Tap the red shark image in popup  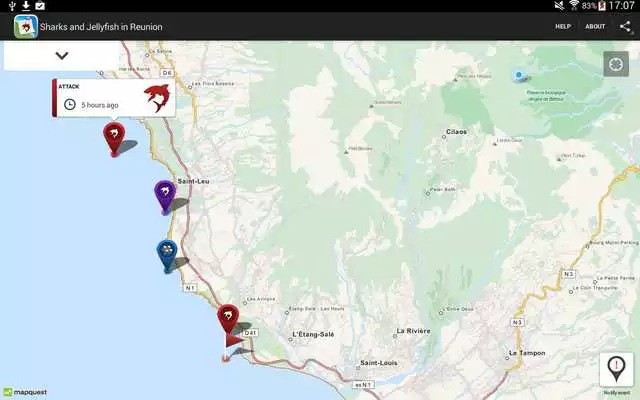[x=157, y=98]
